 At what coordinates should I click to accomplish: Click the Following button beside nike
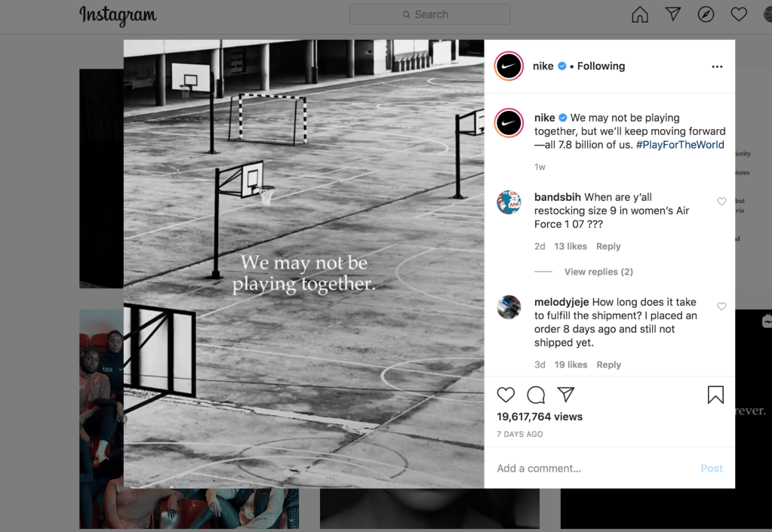(601, 66)
